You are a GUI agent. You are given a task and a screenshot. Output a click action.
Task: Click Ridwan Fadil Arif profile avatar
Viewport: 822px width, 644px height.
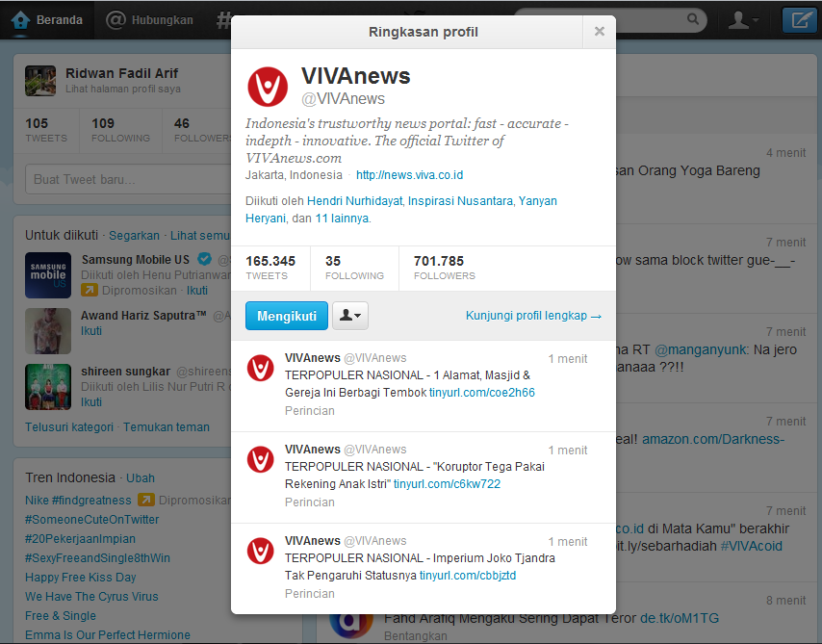tap(40, 81)
